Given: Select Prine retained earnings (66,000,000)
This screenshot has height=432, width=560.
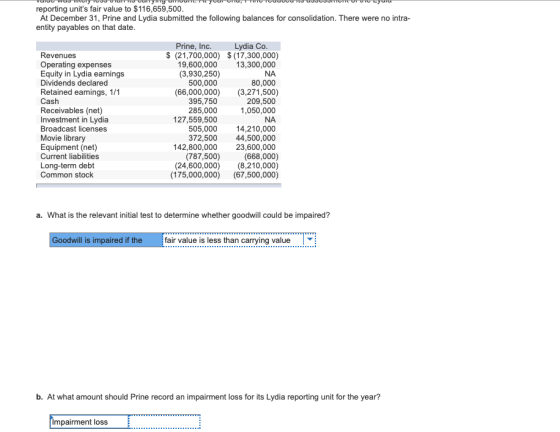Looking at the screenshot, I should click(197, 92).
